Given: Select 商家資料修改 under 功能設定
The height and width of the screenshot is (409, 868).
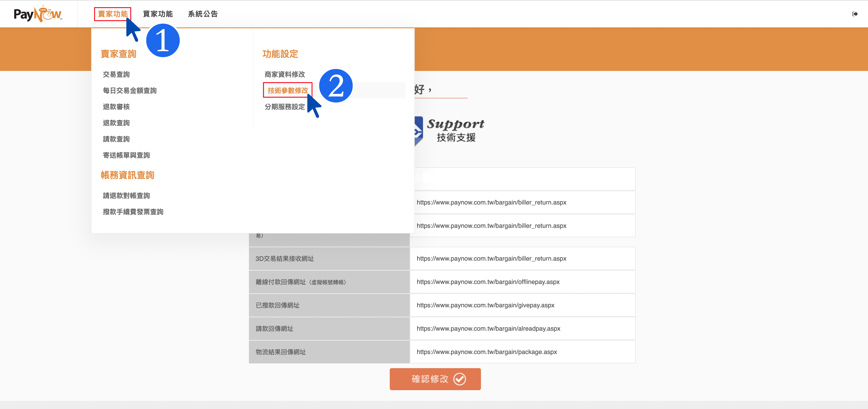Looking at the screenshot, I should click(285, 74).
